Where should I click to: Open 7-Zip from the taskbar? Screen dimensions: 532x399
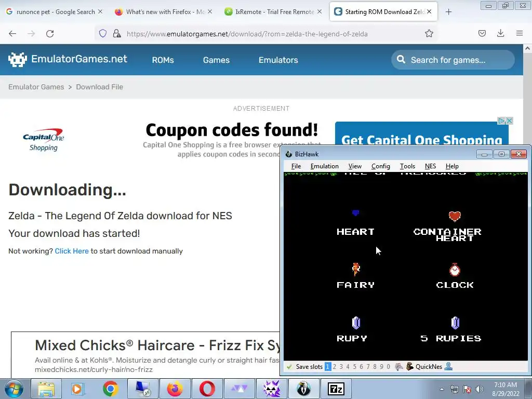[x=336, y=389]
